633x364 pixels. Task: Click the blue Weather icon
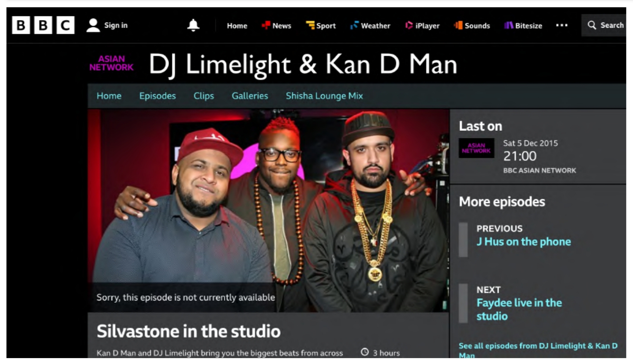(354, 25)
